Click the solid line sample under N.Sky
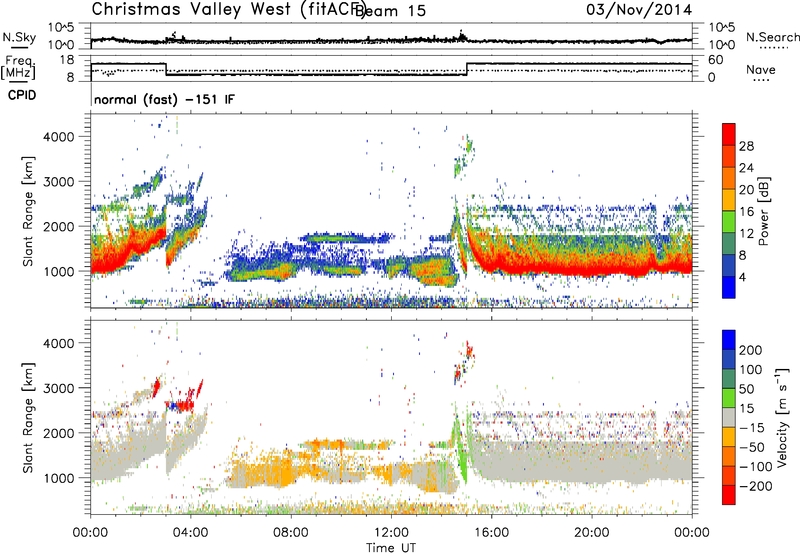 pos(19,47)
